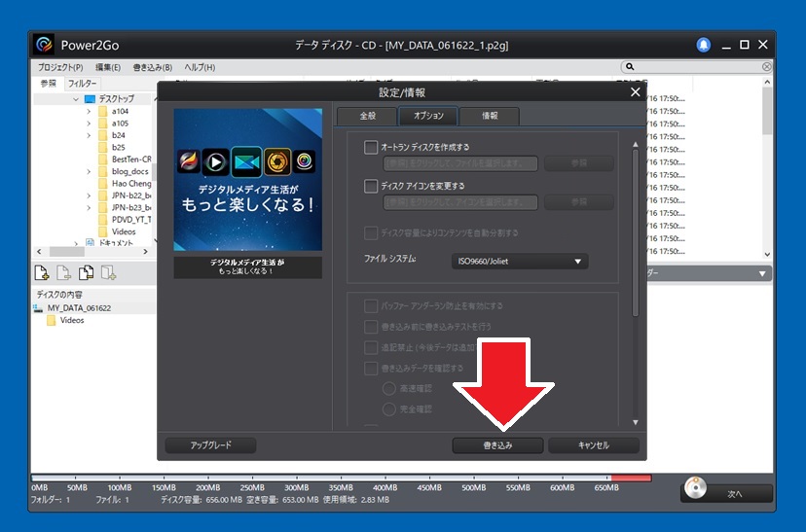Click the Power2Go logo icon
The width and height of the screenshot is (806, 532).
[x=44, y=45]
